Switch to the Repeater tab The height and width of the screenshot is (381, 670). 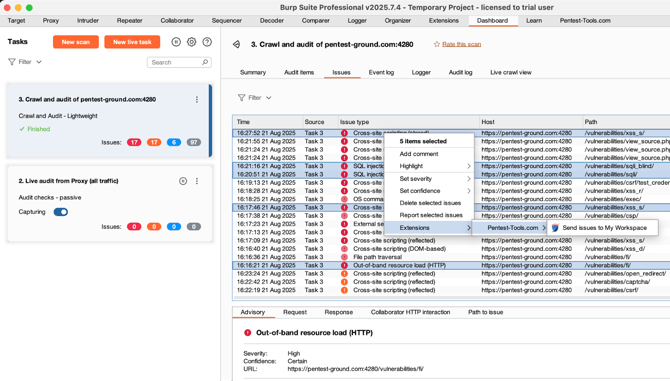tap(129, 21)
